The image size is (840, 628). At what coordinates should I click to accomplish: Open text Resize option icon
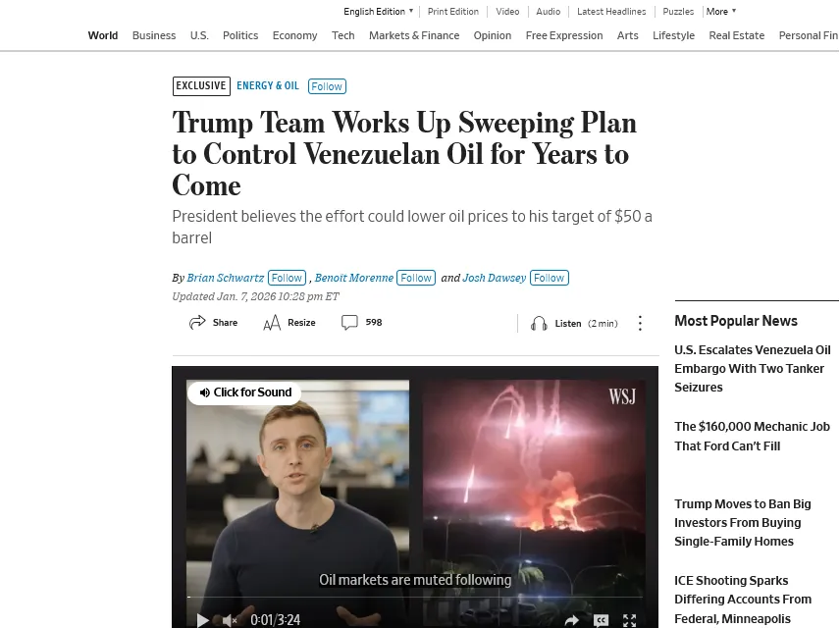point(272,323)
